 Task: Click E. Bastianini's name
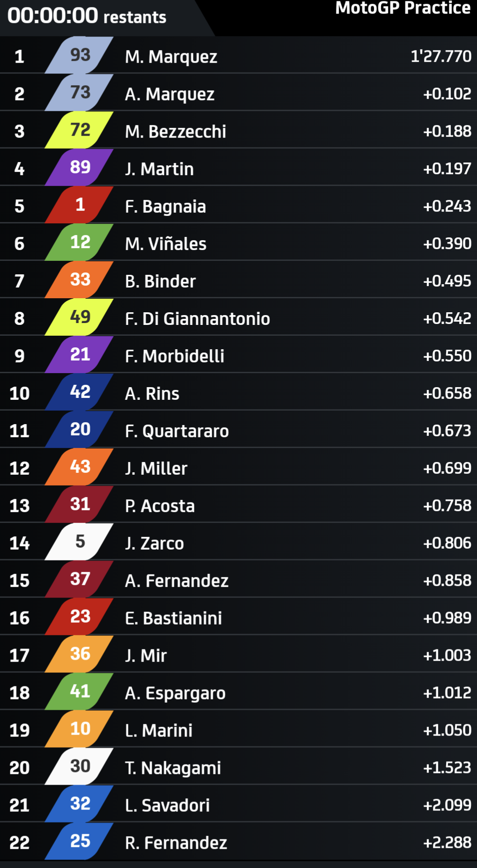(x=173, y=618)
